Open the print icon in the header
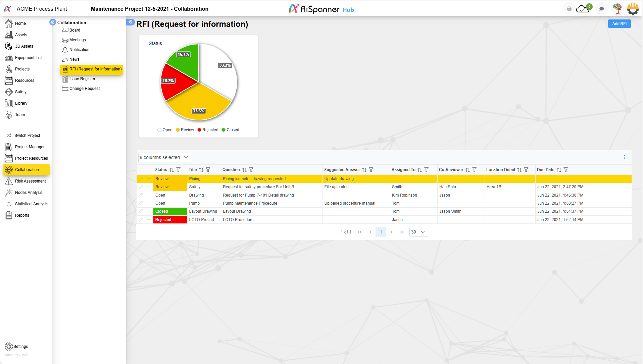 tap(568, 9)
